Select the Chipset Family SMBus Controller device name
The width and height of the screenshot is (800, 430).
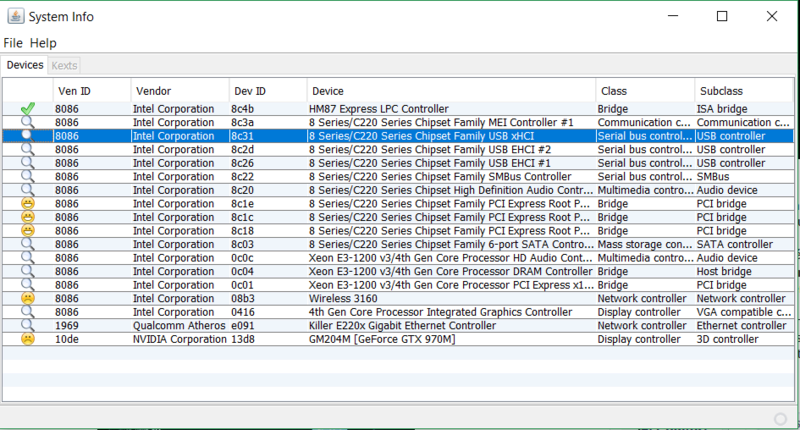point(440,176)
